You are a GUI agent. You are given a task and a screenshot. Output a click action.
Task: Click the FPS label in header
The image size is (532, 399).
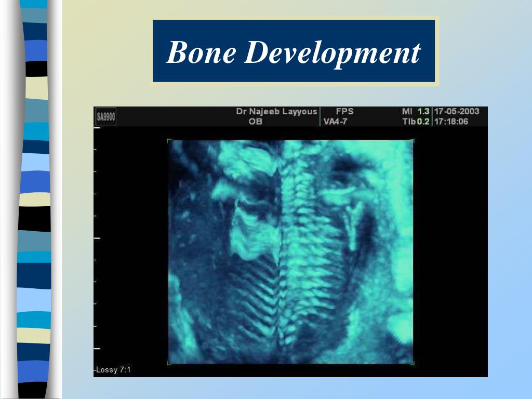[x=345, y=111]
